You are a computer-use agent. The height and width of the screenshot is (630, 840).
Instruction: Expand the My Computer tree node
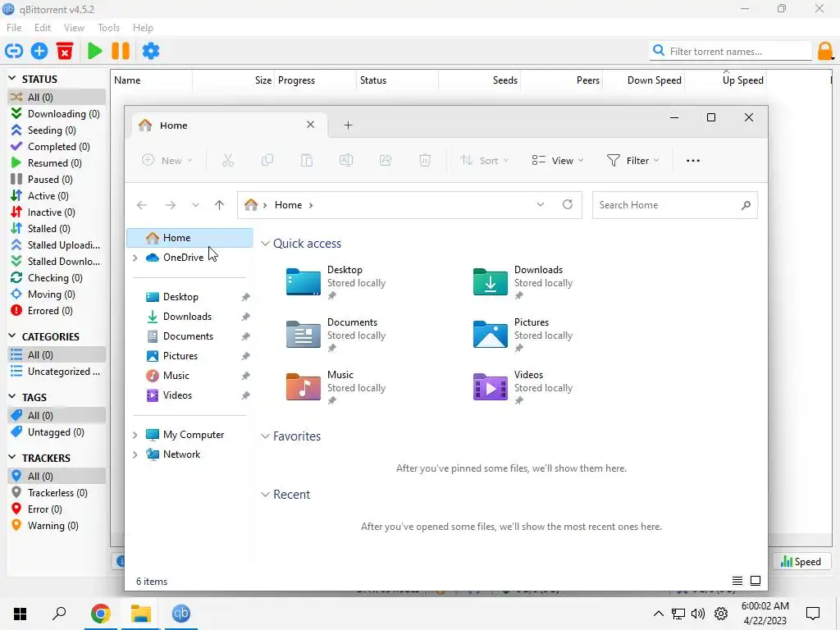[x=135, y=435]
